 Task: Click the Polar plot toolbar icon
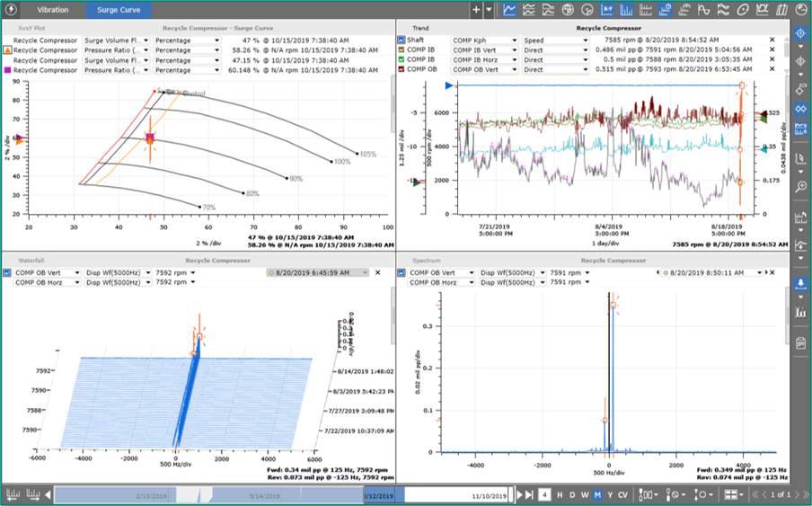[587, 9]
